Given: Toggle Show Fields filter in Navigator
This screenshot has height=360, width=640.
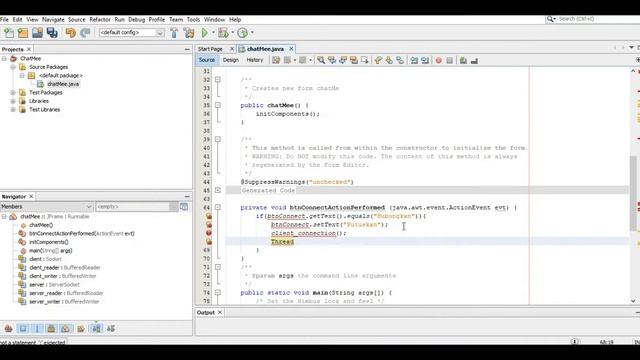Looking at the screenshot, I should pos(23,329).
